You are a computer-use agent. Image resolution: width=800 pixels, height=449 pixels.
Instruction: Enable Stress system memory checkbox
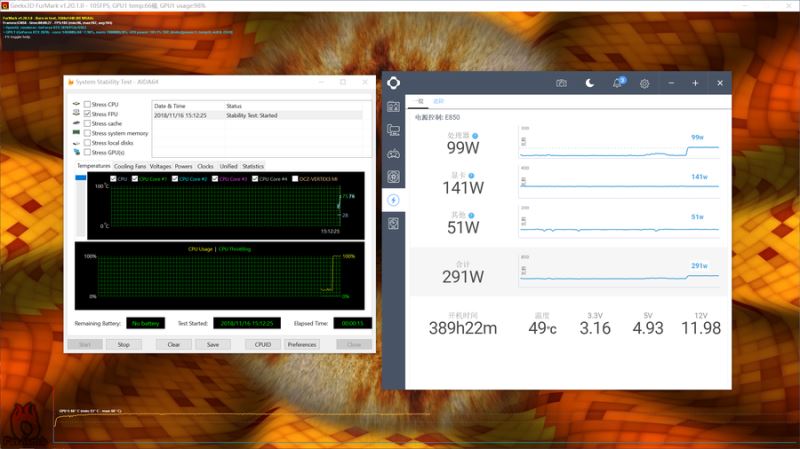(x=87, y=133)
